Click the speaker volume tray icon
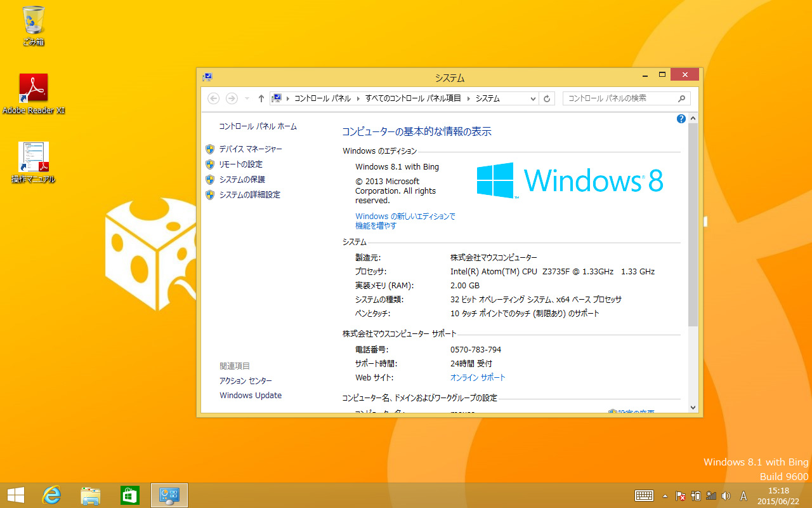Viewport: 812px width, 508px height. [726, 496]
